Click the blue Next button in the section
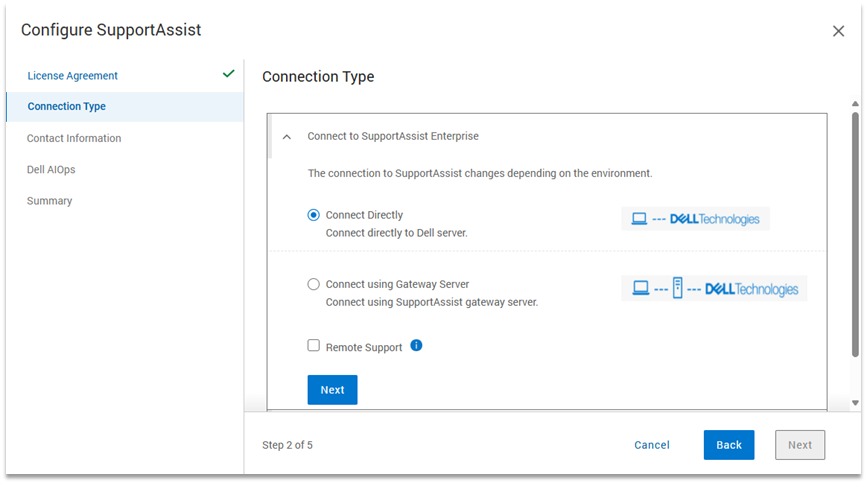 [332, 390]
